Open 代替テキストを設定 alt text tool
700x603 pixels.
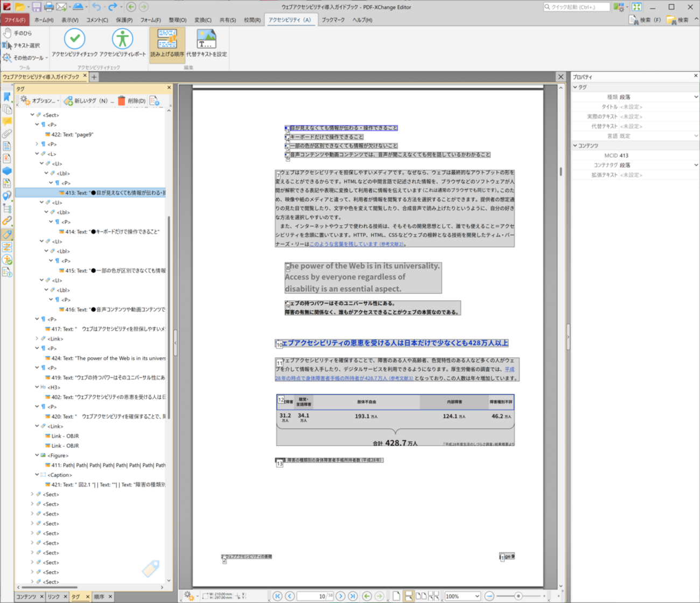(x=206, y=43)
